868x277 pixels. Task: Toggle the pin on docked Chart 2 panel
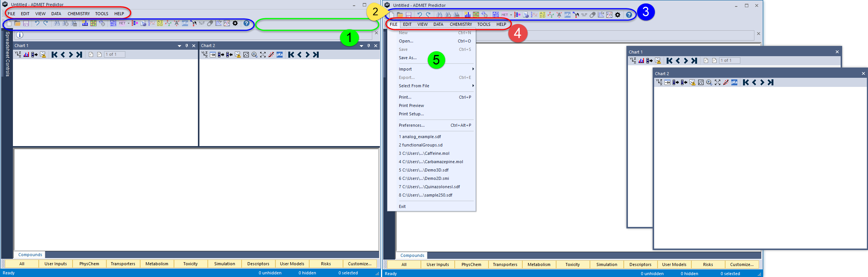pyautogui.click(x=368, y=46)
